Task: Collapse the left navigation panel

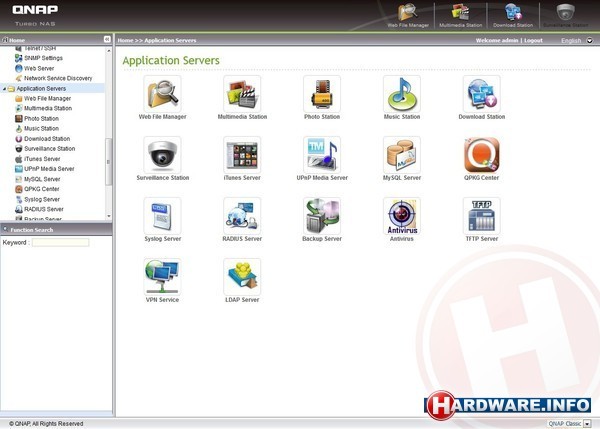Action: [x=107, y=39]
